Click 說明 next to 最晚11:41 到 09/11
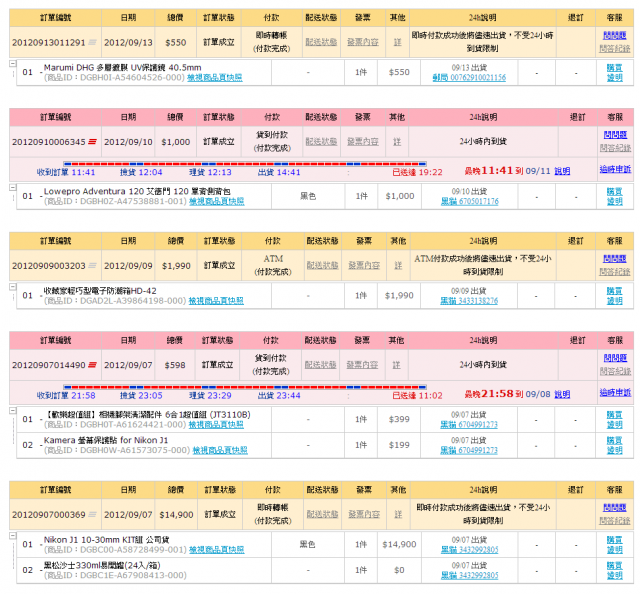The width and height of the screenshot is (640, 594). click(x=562, y=171)
